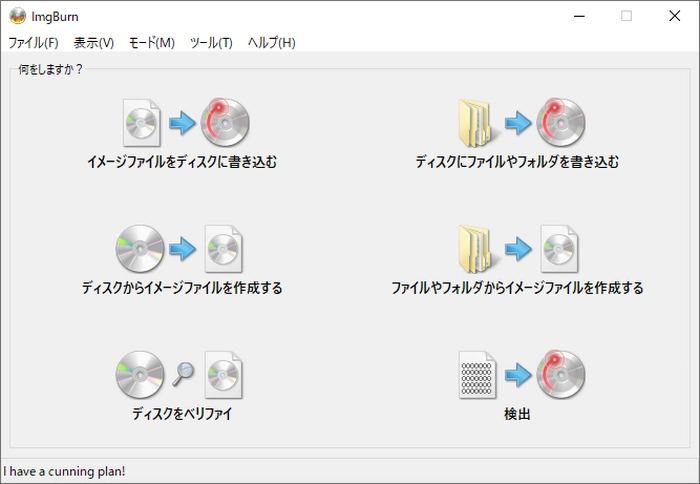Click the blue arrow above イメージファイルをディスクに書き込む
700x484 pixels.
coord(182,123)
